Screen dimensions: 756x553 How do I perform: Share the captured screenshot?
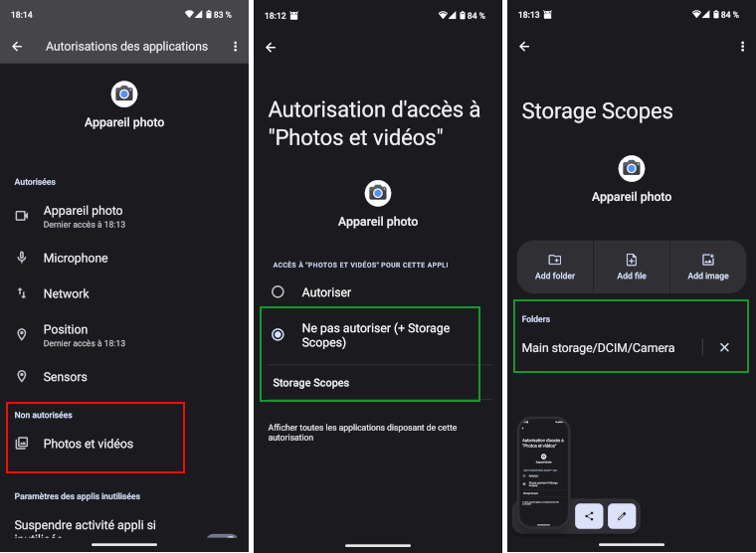click(x=589, y=516)
